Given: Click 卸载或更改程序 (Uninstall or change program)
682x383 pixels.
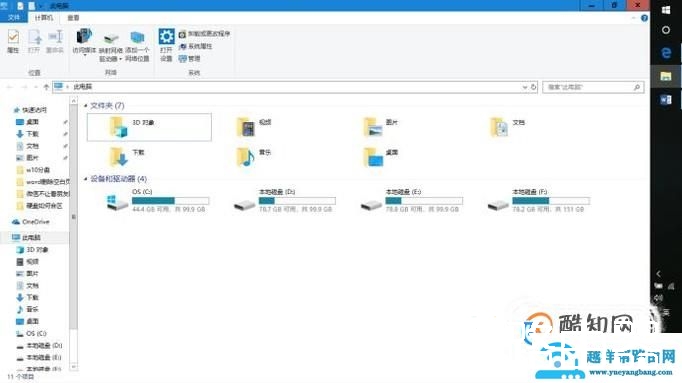Looking at the screenshot, I should 204,33.
